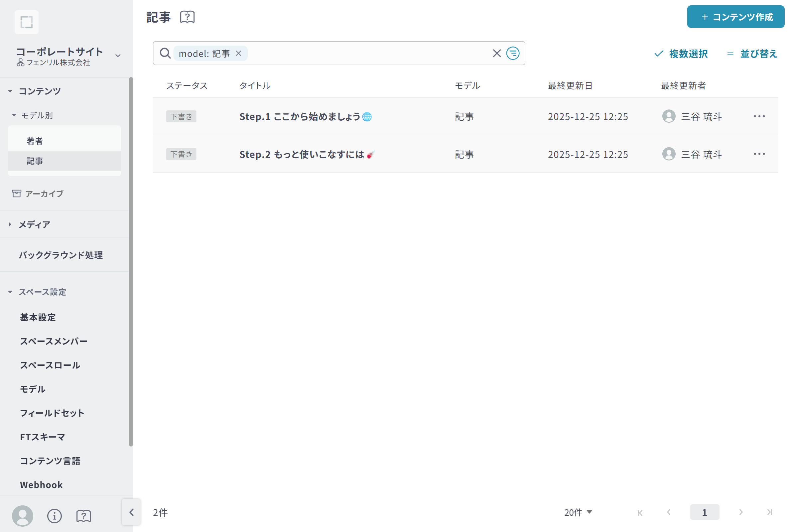Screen dimensions: 798x532
Task: Click コンテンツ作成 button
Action: [735, 17]
